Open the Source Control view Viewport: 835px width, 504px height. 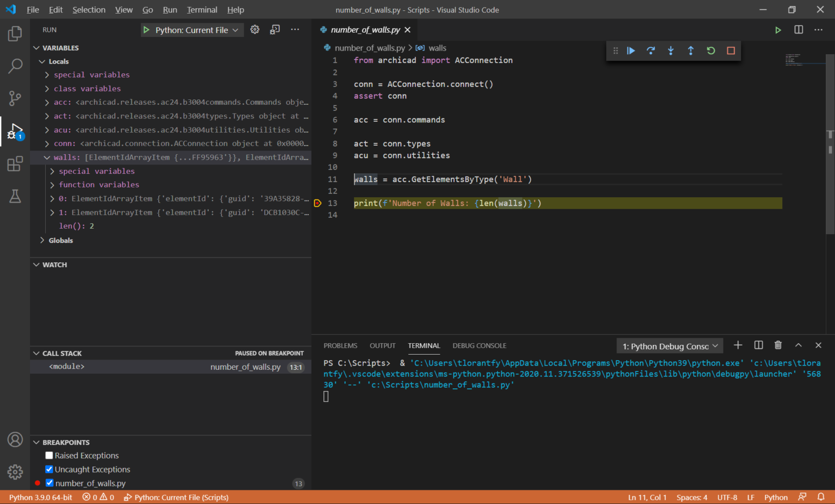point(15,98)
